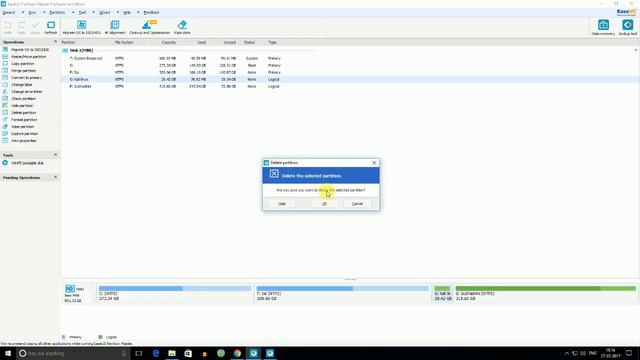Open the Backup tool icon
This screenshot has height=360, width=640.
[628, 27]
